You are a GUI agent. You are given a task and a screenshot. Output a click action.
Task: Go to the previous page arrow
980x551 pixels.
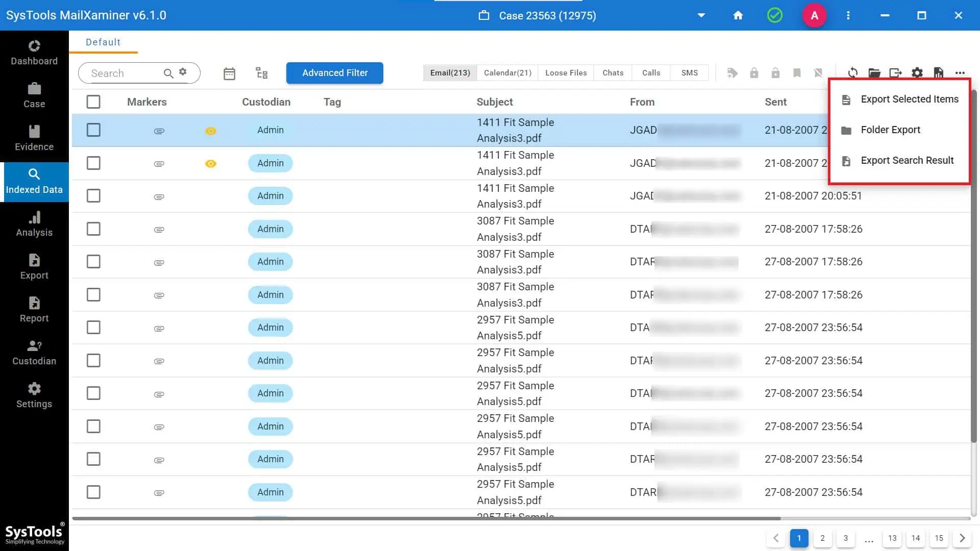pos(776,538)
